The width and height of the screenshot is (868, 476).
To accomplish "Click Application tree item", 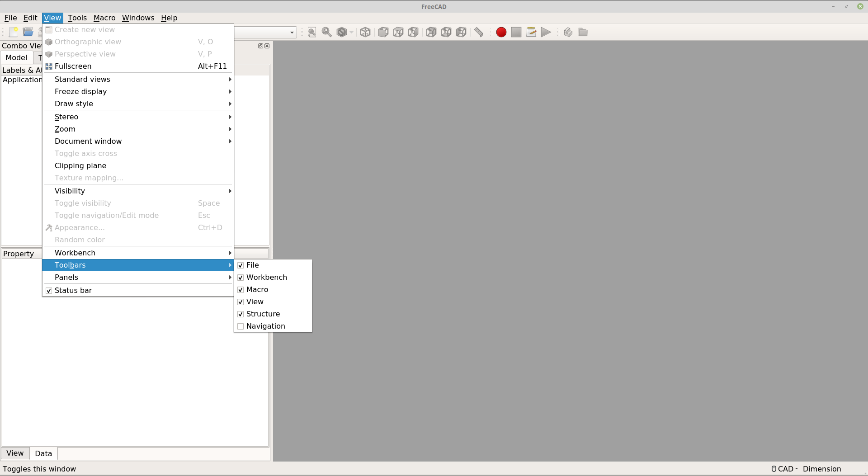I will 22,80.
